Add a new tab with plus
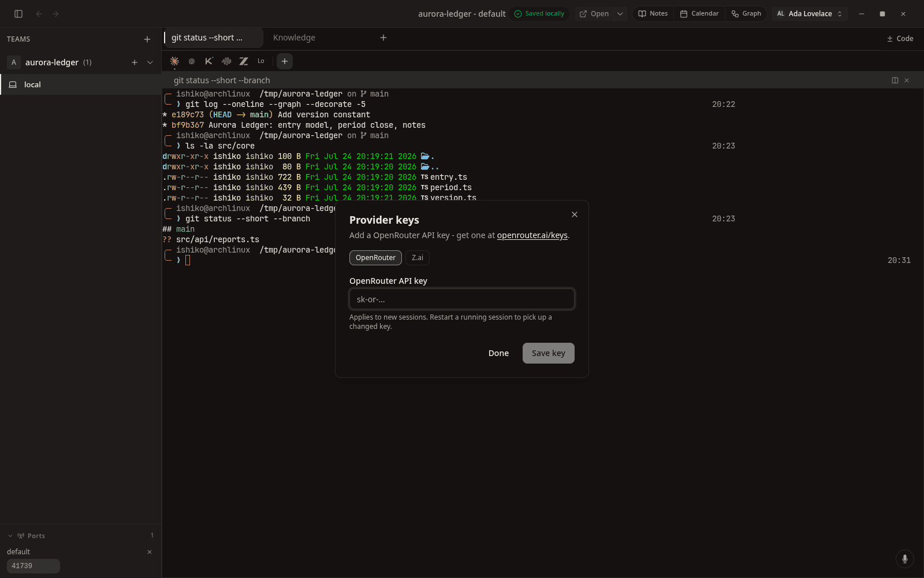Image resolution: width=924 pixels, height=578 pixels. (383, 38)
